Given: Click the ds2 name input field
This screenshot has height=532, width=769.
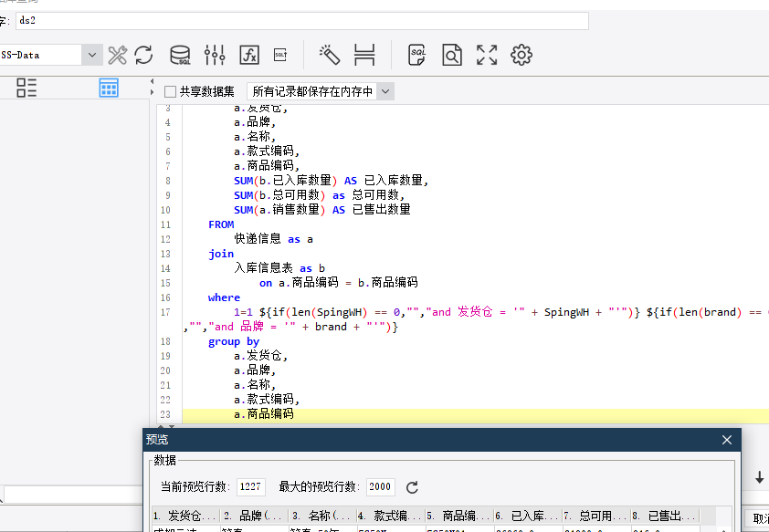Looking at the screenshot, I should tap(302, 21).
